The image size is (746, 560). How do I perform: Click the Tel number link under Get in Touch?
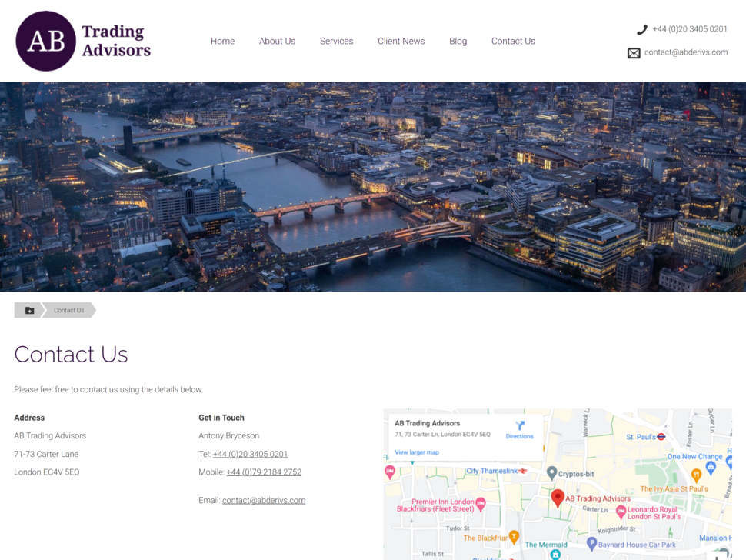250,454
